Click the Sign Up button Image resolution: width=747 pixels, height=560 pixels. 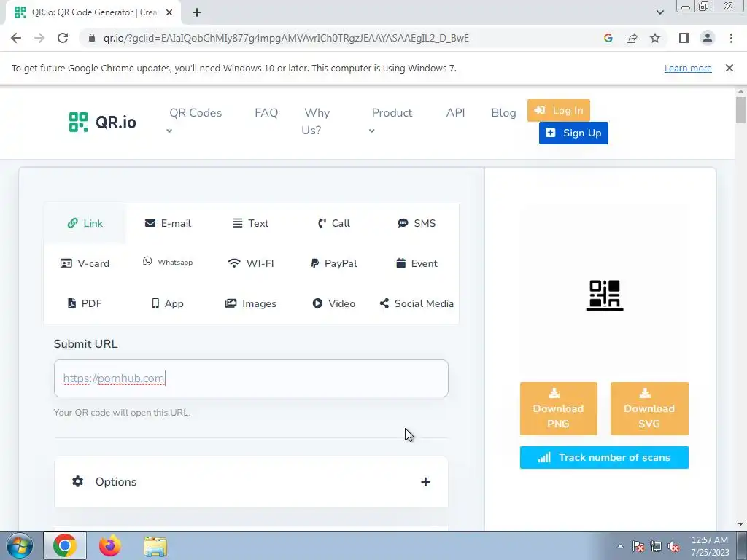click(x=573, y=133)
